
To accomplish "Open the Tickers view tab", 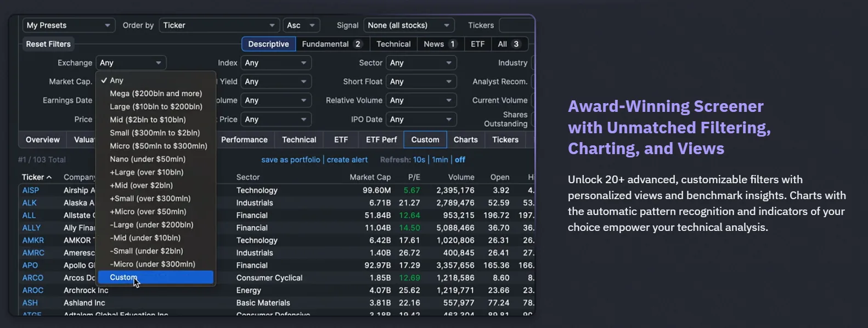I will coord(505,140).
